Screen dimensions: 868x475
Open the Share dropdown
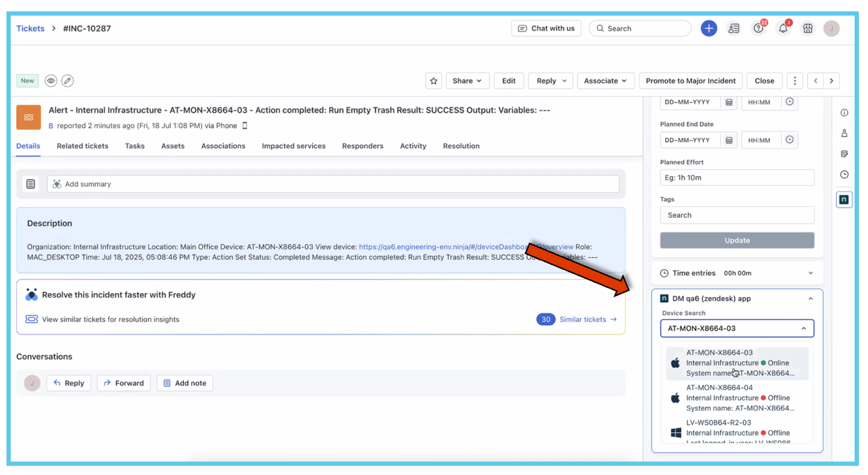467,81
